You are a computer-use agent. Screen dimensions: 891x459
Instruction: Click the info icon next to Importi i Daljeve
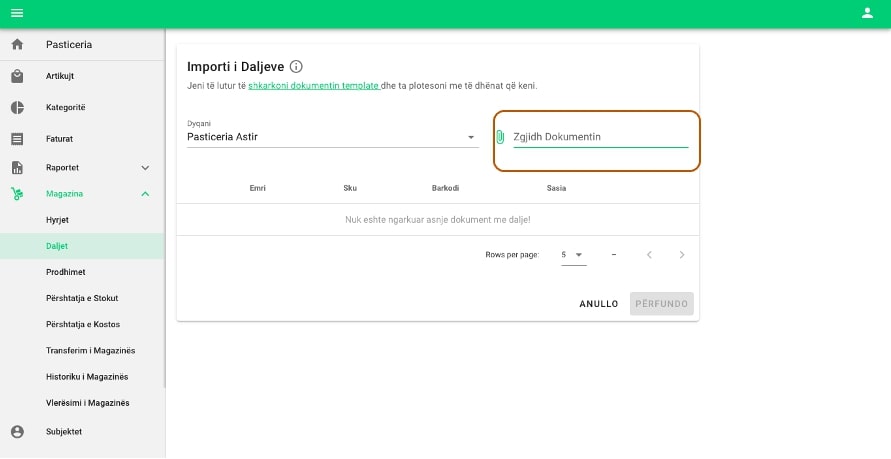click(296, 66)
